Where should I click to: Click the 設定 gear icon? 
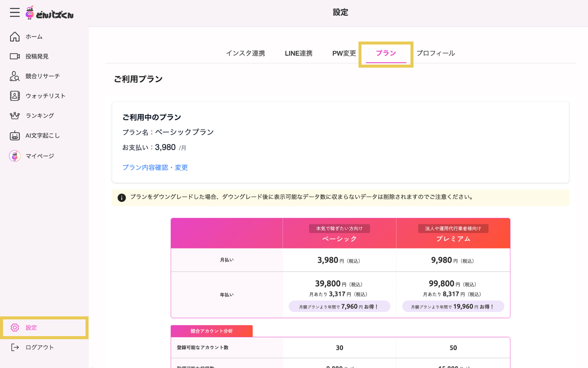point(14,328)
